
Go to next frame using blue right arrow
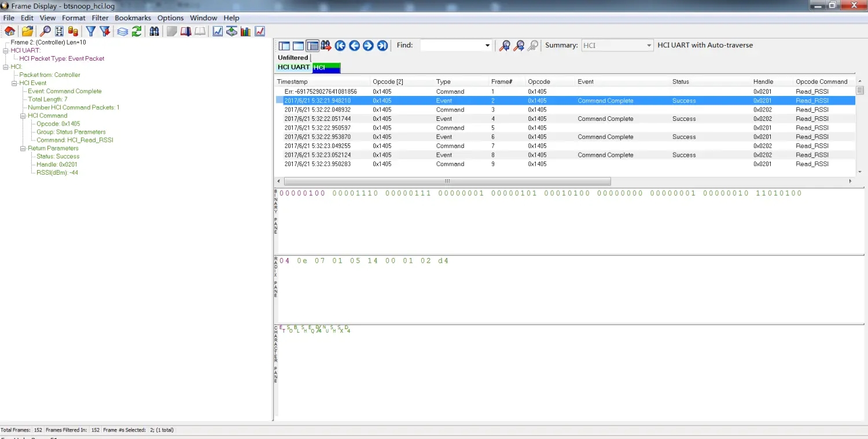pos(368,46)
